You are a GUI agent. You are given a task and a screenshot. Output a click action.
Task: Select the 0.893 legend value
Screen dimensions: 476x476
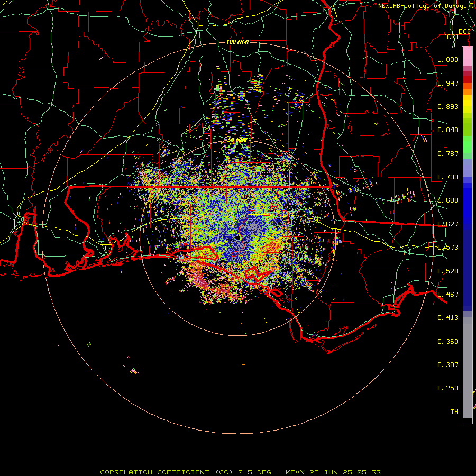448,106
